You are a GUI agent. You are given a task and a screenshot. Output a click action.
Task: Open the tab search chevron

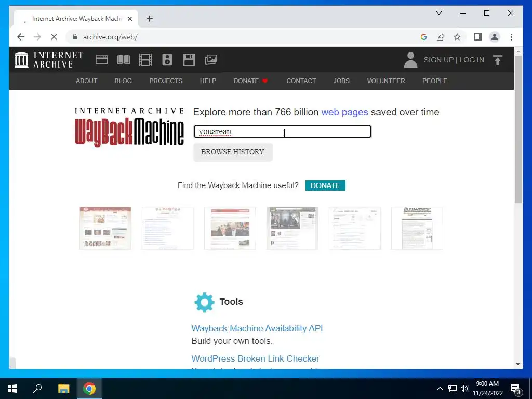click(x=438, y=13)
